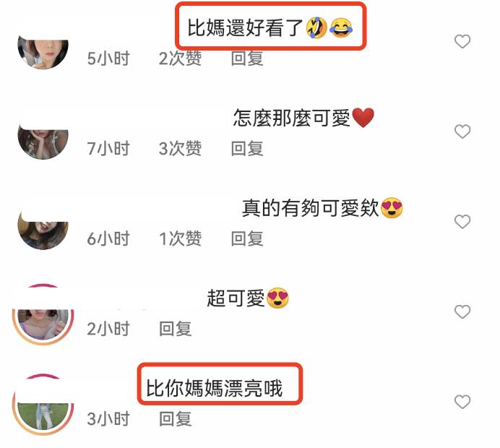The width and height of the screenshot is (500, 448).
Task: View who gave 1次赞
Action: coord(180,238)
